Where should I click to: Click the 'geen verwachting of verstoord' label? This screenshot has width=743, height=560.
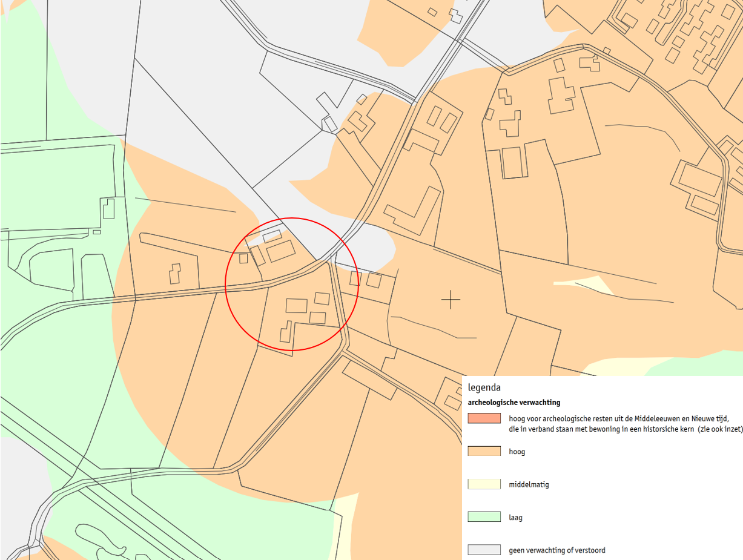pos(557,550)
